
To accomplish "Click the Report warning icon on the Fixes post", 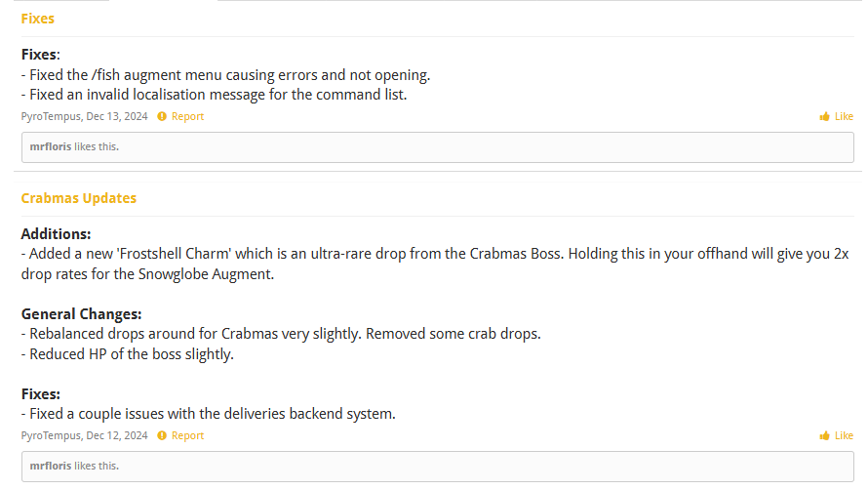I will point(162,117).
